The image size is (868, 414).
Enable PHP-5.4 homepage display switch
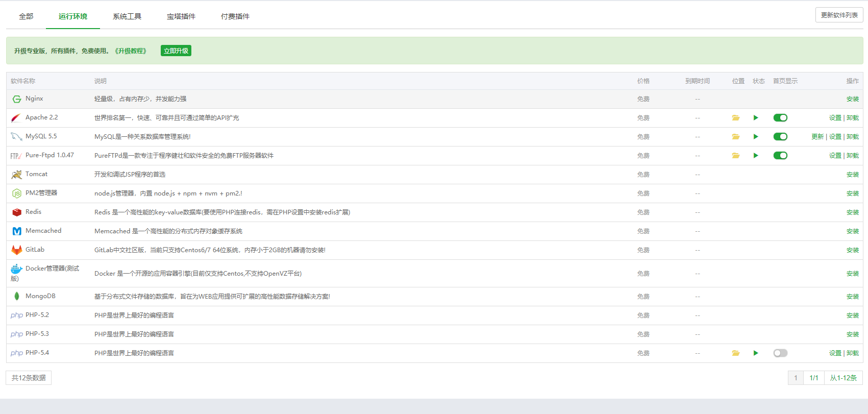pyautogui.click(x=780, y=353)
